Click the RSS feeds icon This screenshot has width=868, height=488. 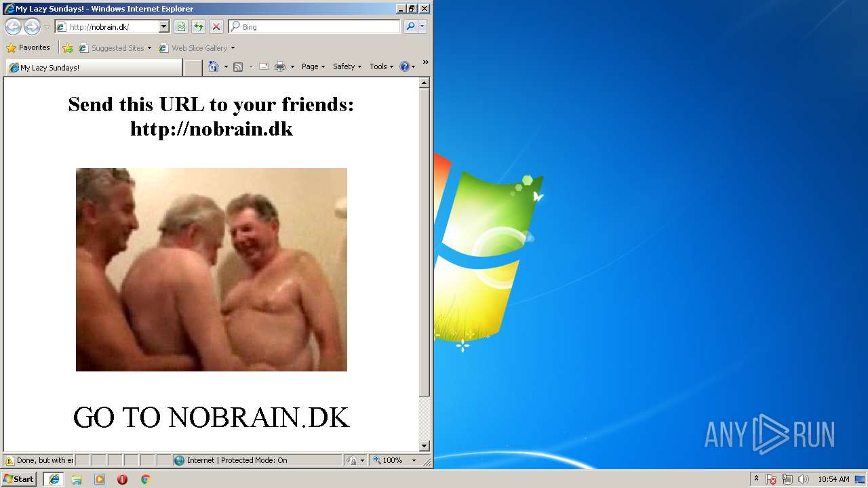[238, 66]
